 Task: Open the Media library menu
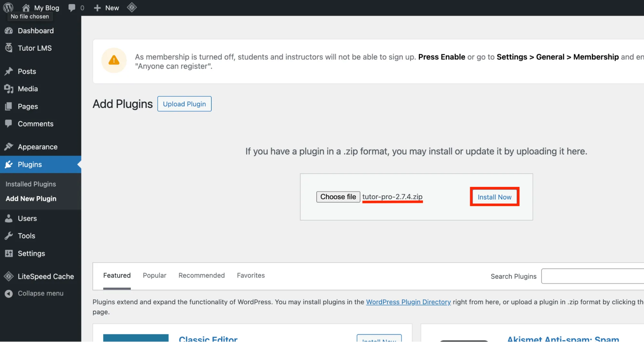(x=28, y=89)
